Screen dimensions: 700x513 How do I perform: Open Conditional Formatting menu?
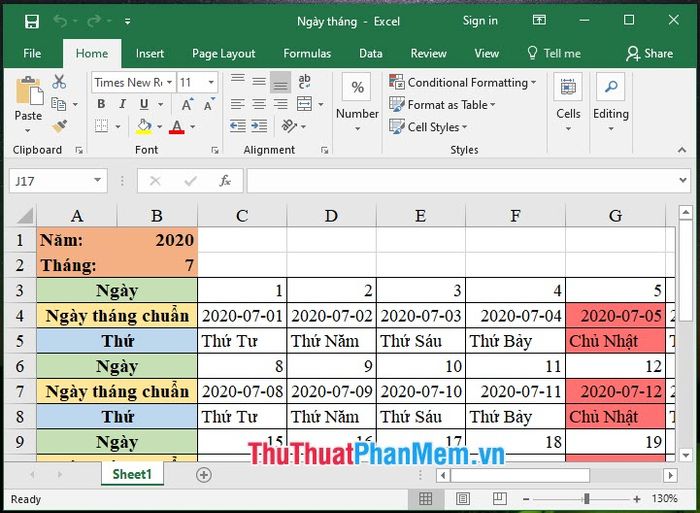click(x=462, y=82)
